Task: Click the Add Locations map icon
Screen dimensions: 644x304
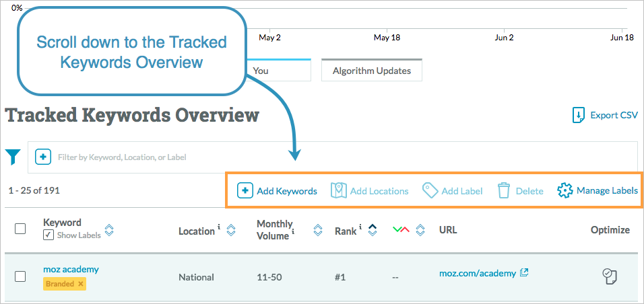Action: pyautogui.click(x=339, y=191)
